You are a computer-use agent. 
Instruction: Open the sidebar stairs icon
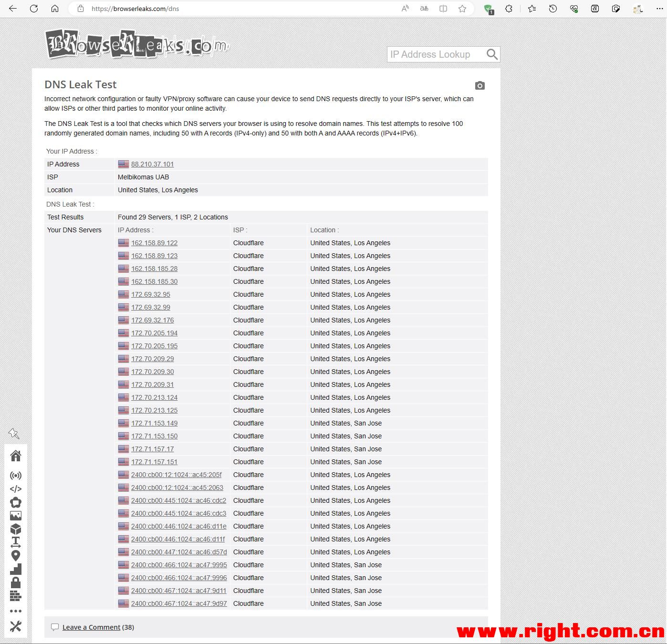click(16, 569)
